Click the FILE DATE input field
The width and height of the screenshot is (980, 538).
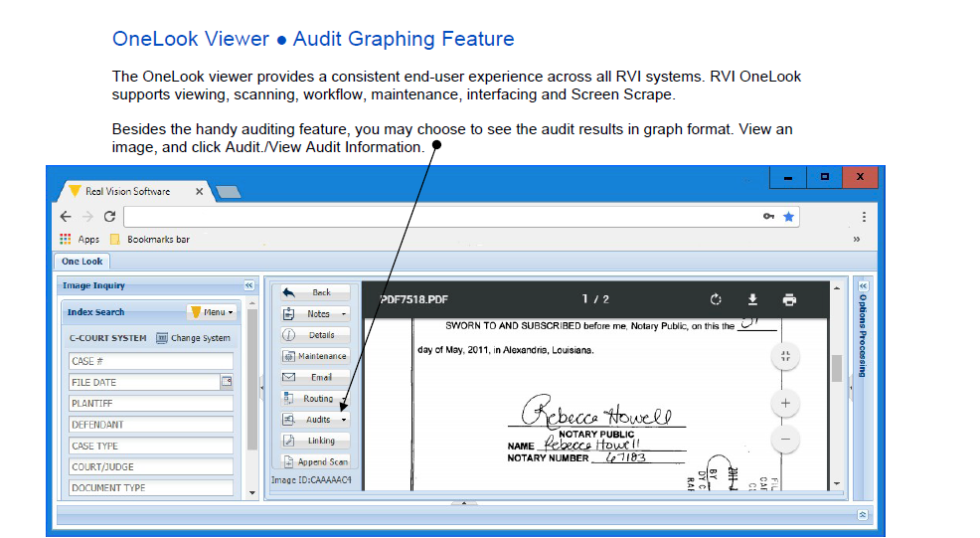[144, 382]
